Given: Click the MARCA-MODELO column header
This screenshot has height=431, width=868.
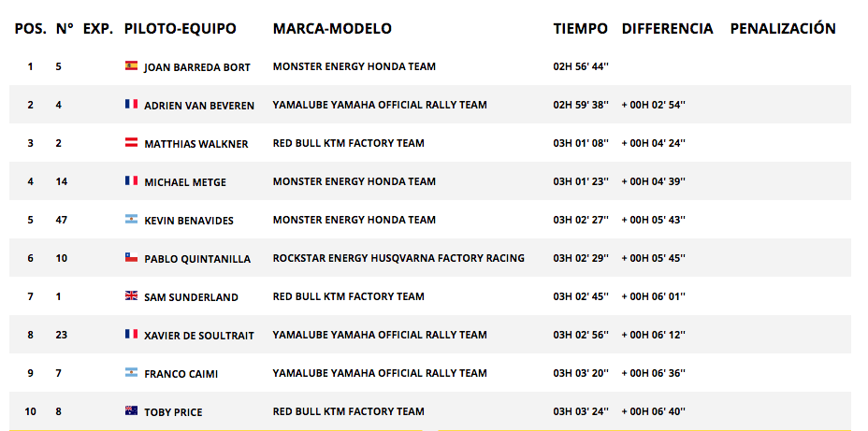Looking at the screenshot, I should 332,29.
